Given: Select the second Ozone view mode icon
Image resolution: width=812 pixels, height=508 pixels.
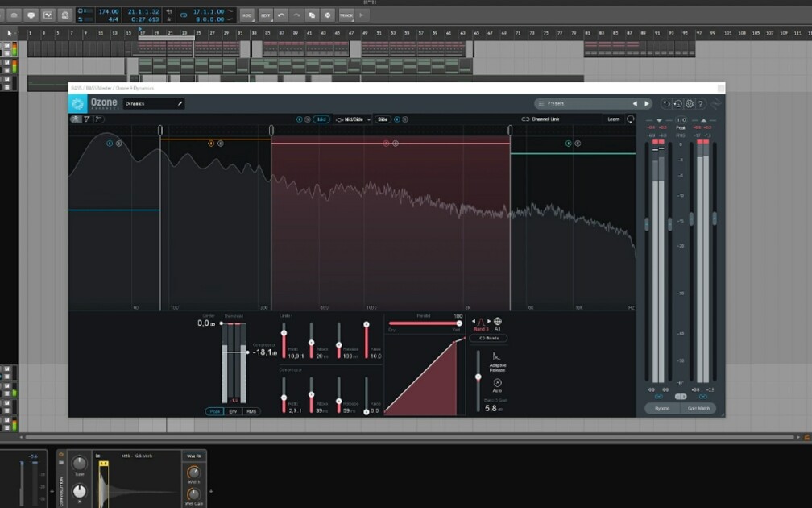Looking at the screenshot, I should (x=87, y=119).
